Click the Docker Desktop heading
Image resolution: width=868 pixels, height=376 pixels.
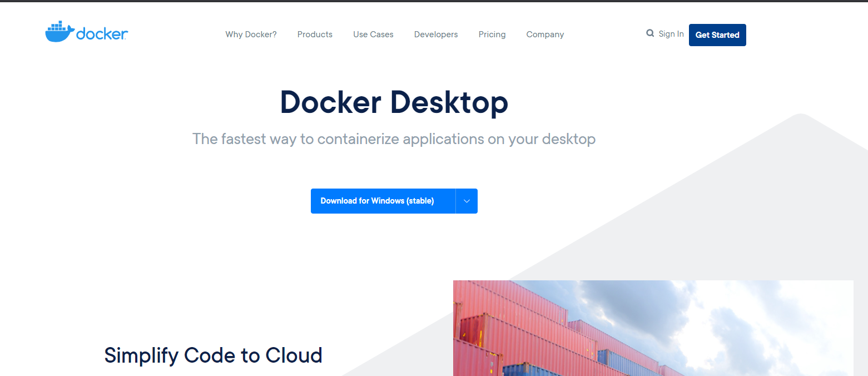[394, 102]
